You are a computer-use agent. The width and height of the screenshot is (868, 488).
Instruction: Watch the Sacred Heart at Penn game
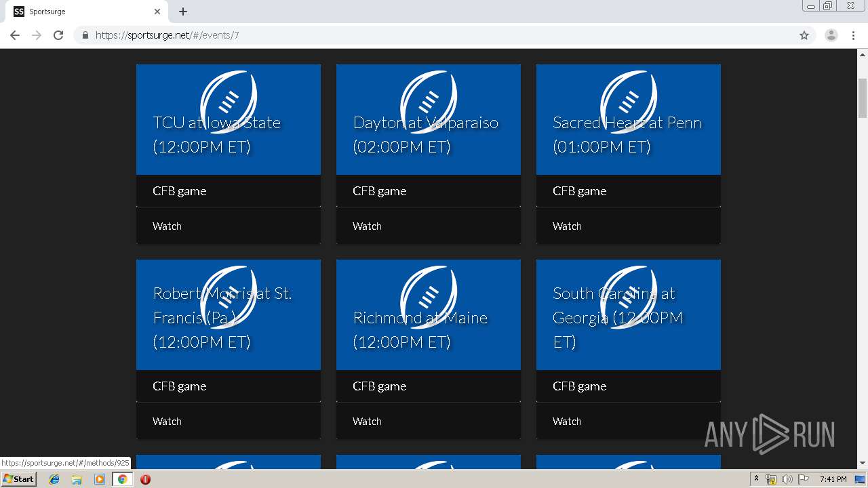(x=567, y=226)
